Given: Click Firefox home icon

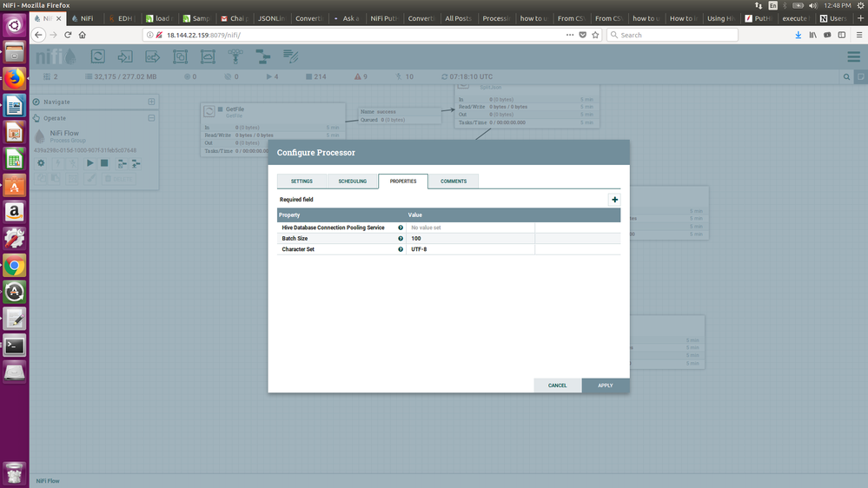Looking at the screenshot, I should [x=83, y=35].
